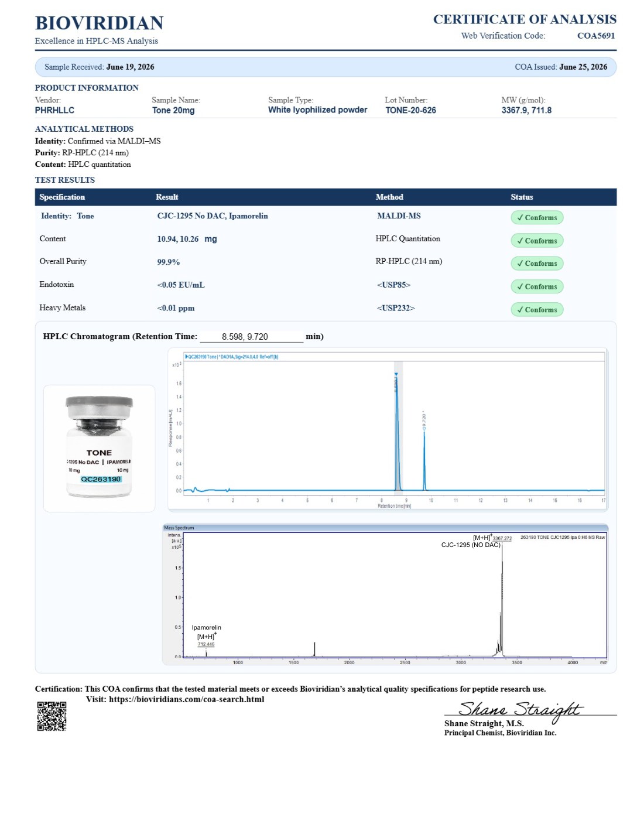Viewport: 644px width, 834px height.
Task: Click the QC263190 vial label
Action: click(101, 479)
